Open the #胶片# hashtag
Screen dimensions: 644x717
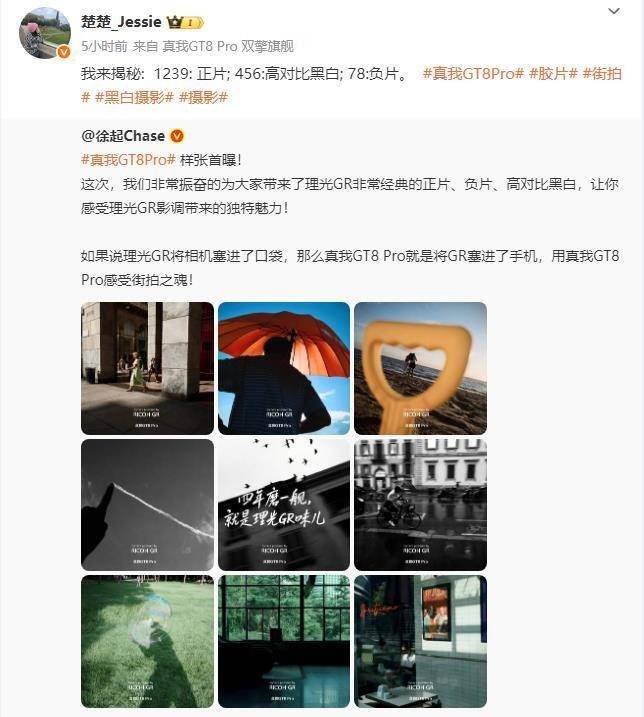[x=553, y=73]
